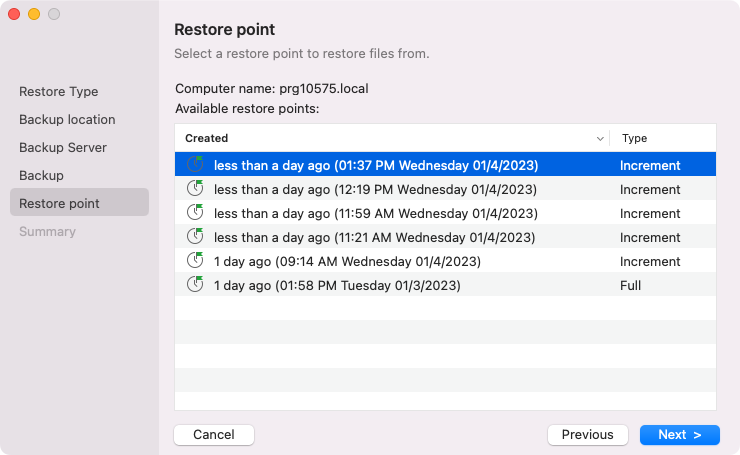The height and width of the screenshot is (455, 740).
Task: Switch to Backup Server step
Action: tap(63, 147)
